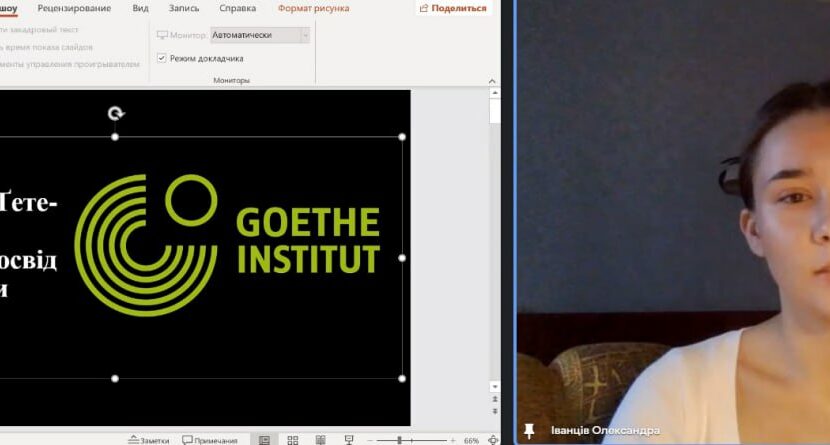Switch to the Вид ribbon tab
Viewport: 830px width, 445px height.
pyautogui.click(x=141, y=8)
